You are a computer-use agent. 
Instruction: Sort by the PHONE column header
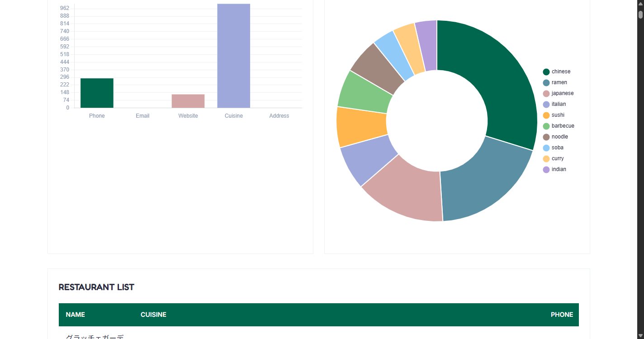pyautogui.click(x=562, y=315)
